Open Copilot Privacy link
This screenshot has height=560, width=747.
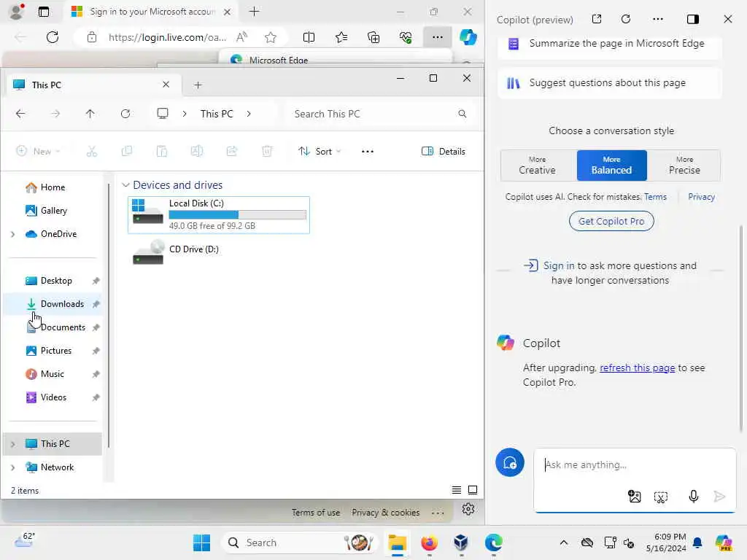pos(701,197)
